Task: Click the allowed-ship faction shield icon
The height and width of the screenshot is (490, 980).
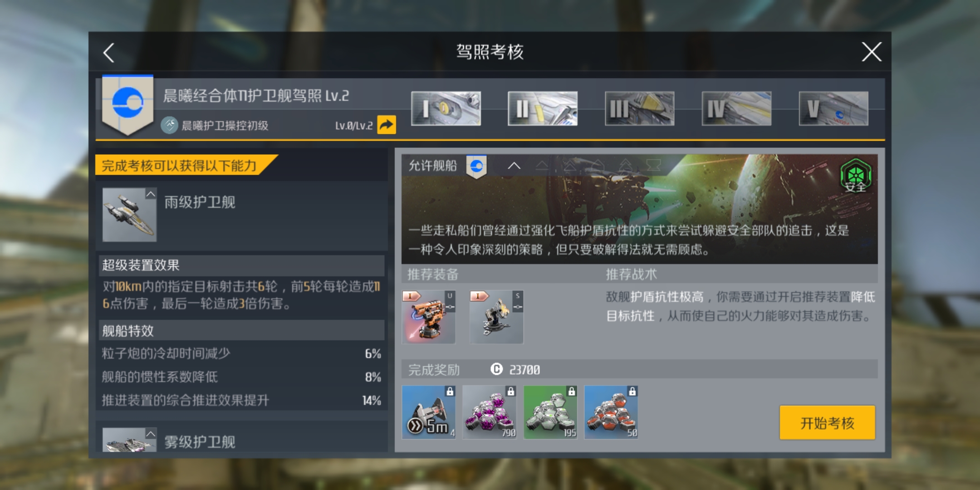Action: pyautogui.click(x=476, y=167)
